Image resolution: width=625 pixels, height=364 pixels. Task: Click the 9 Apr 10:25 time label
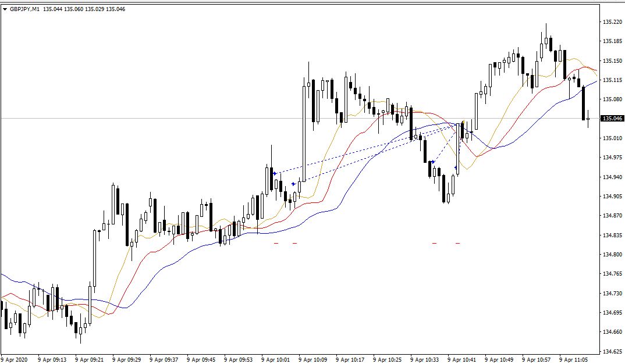(388, 359)
